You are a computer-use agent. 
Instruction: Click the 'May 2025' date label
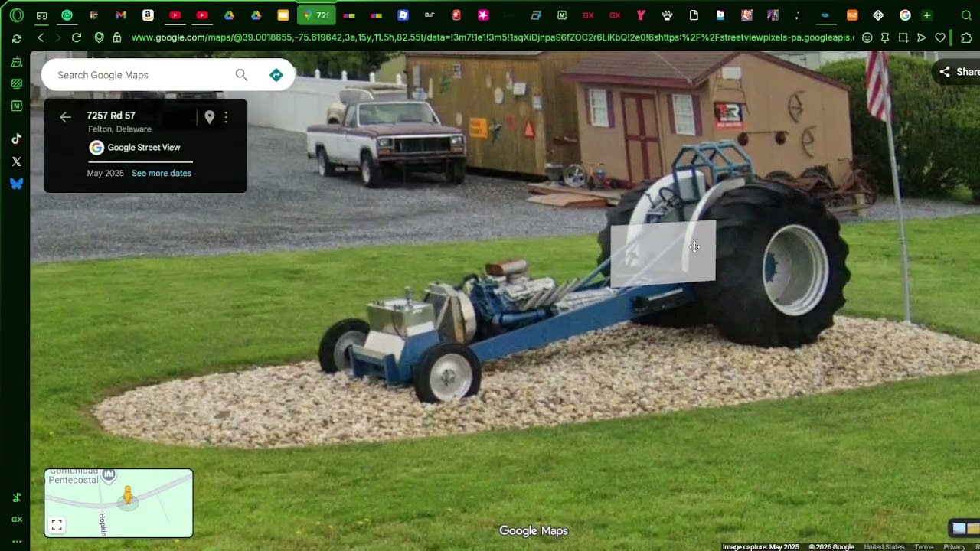(105, 174)
